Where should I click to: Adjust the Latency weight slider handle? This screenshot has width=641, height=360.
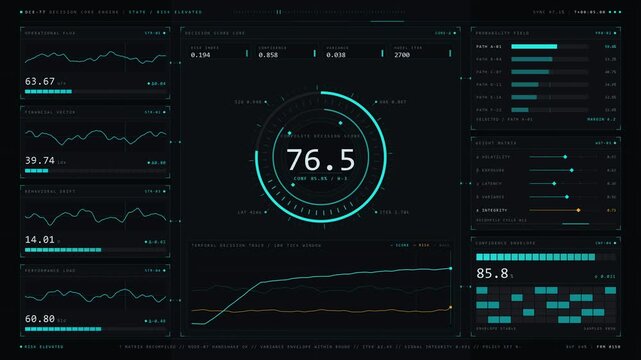(554, 183)
